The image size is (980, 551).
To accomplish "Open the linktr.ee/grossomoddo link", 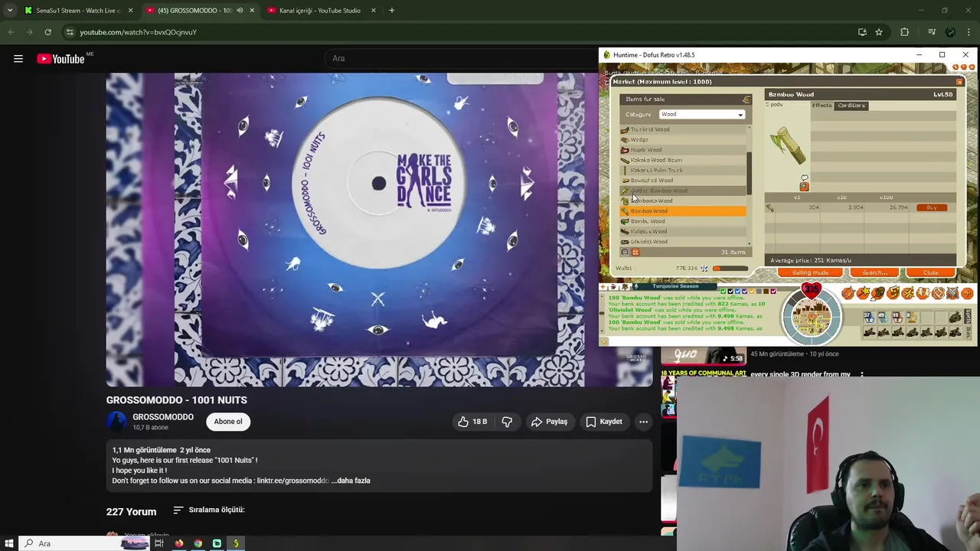I will click(x=292, y=481).
